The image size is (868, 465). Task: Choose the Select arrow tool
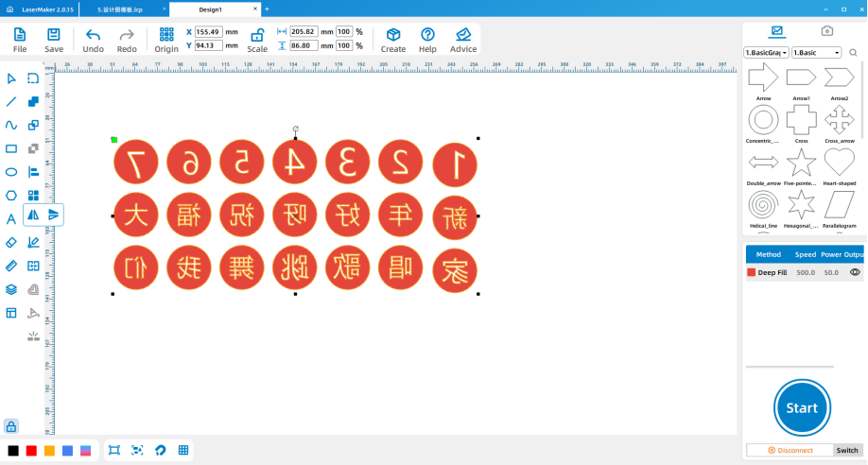tap(11, 78)
